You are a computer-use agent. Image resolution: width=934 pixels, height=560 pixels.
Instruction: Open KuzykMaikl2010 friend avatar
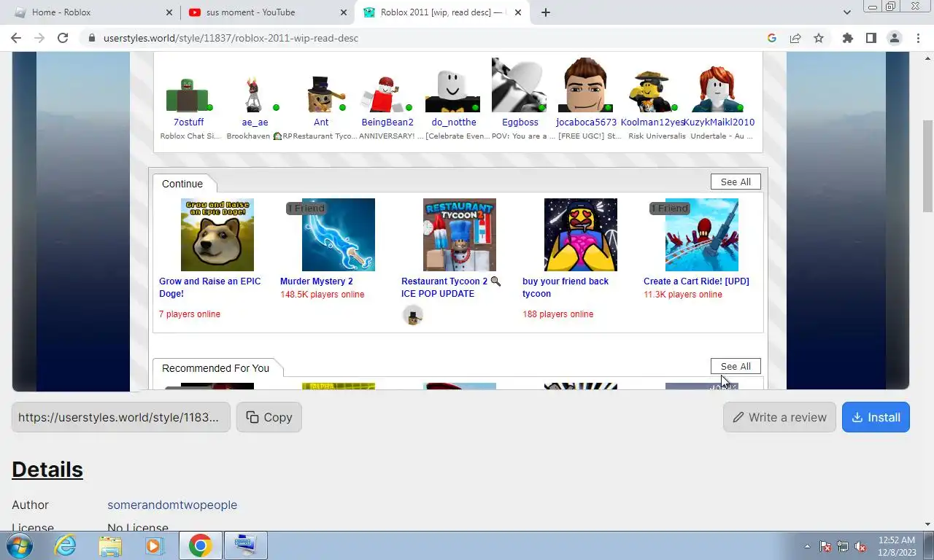click(x=719, y=90)
